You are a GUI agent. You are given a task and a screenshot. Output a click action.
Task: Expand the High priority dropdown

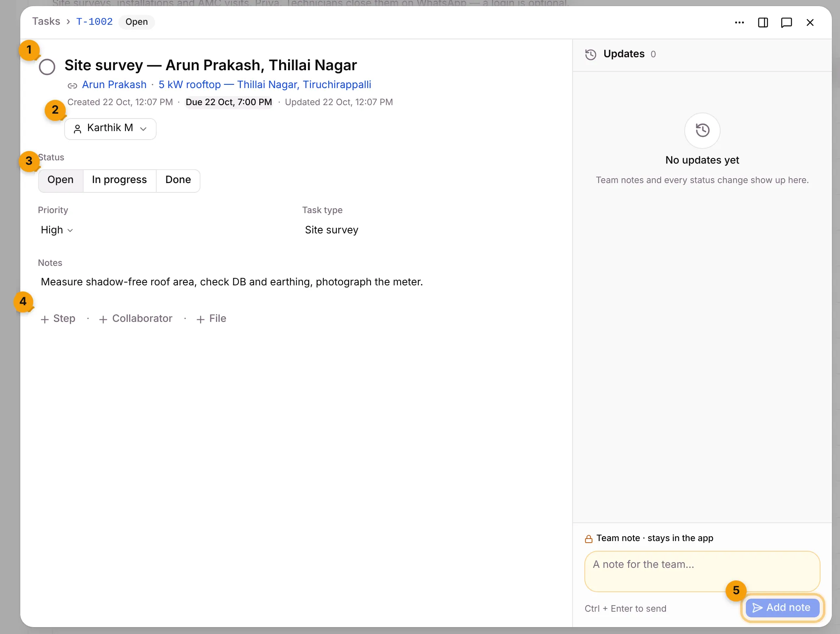click(57, 230)
